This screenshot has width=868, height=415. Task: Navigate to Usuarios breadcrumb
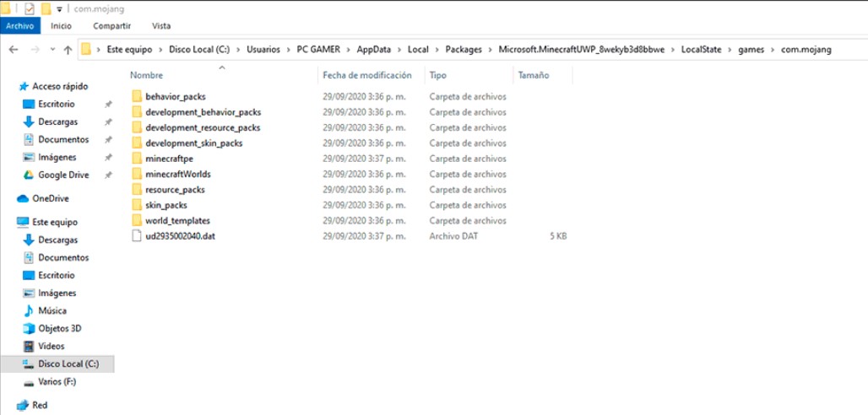263,49
